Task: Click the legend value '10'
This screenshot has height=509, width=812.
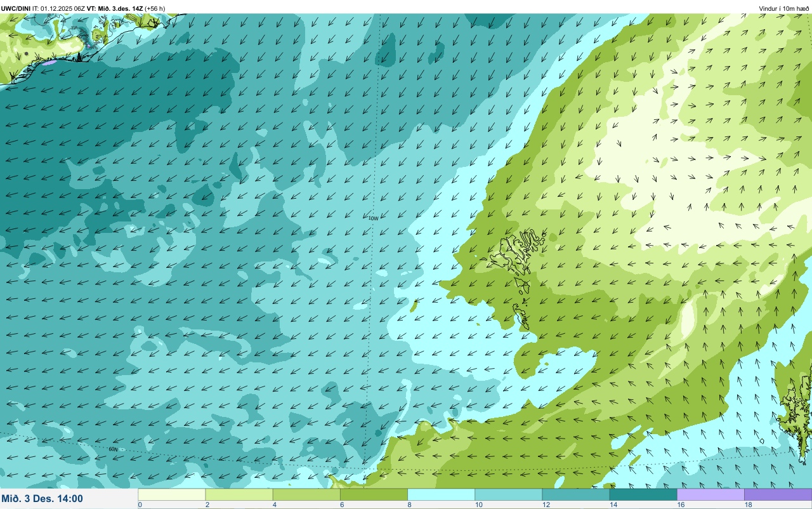Action: (478, 505)
